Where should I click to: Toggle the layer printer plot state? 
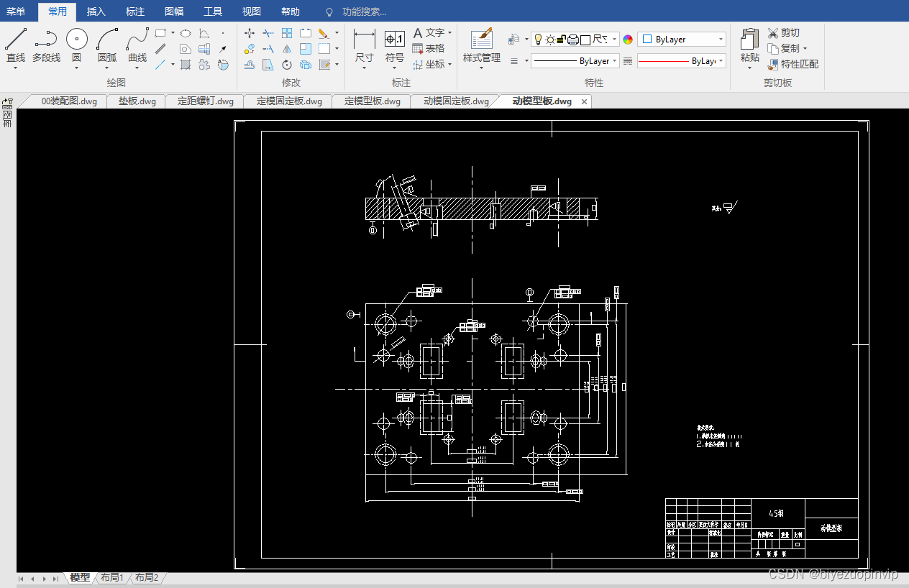(573, 40)
